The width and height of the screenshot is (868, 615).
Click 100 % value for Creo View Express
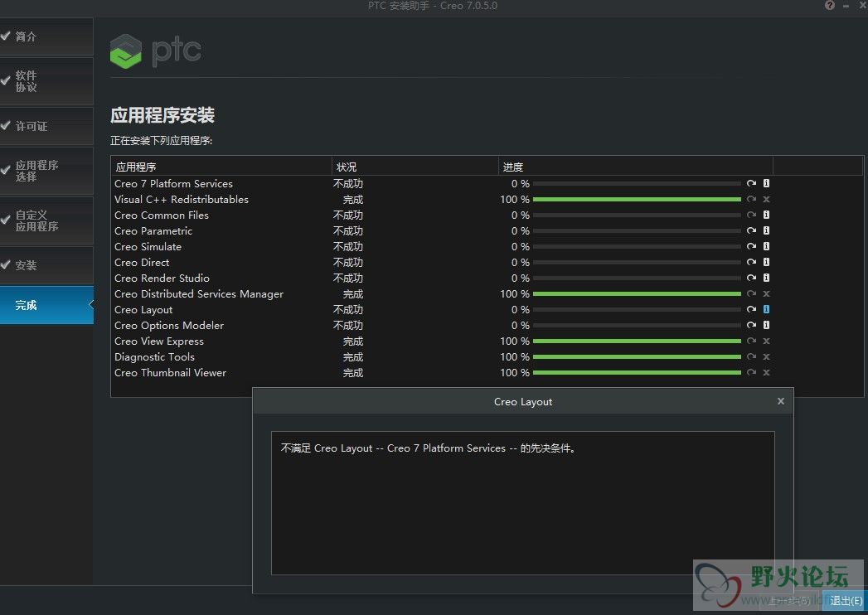pyautogui.click(x=515, y=341)
